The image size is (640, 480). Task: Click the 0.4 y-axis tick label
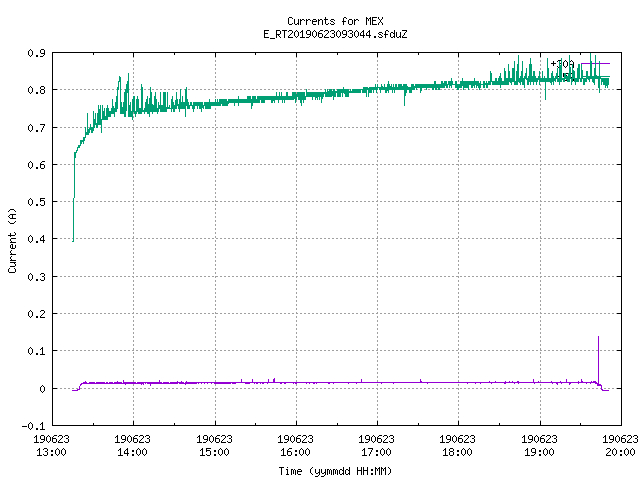[36, 239]
